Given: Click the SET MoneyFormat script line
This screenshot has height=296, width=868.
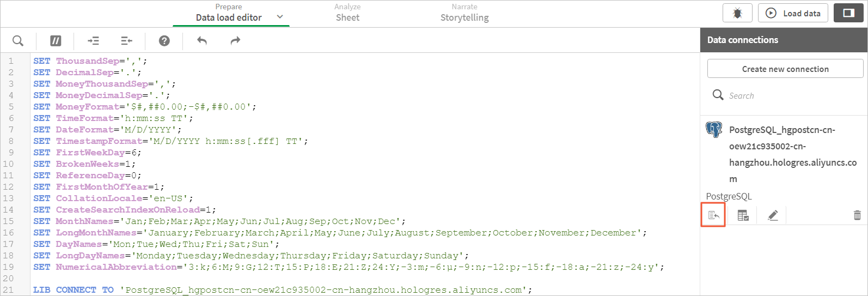Looking at the screenshot, I should (x=144, y=107).
